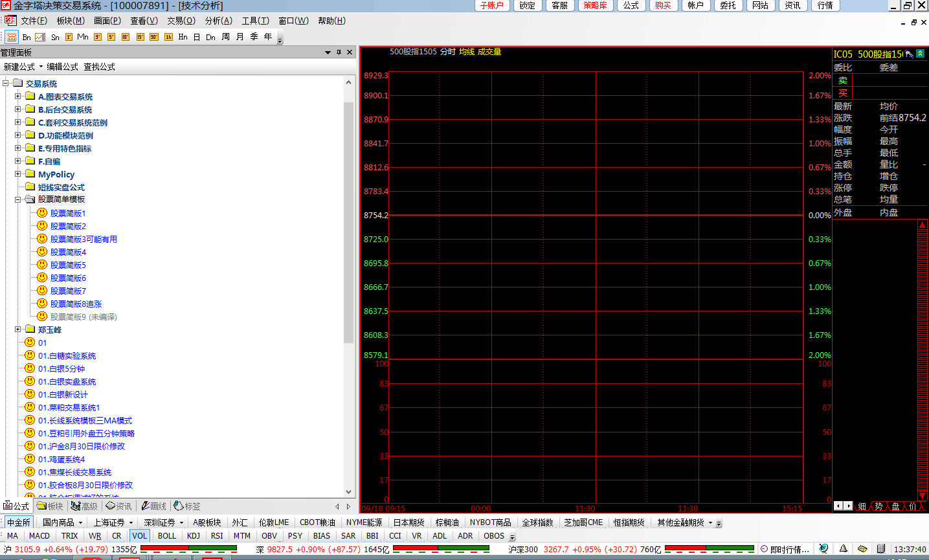Open the 股票简版8追涨 formula
Image resolution: width=929 pixels, height=560 pixels.
click(76, 304)
